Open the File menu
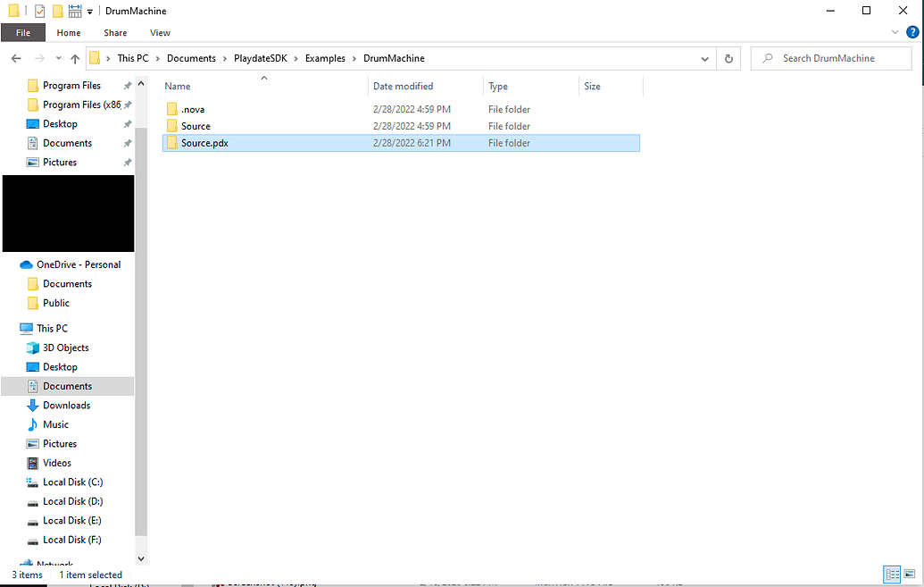Viewport: 924px width, 587px height. coord(22,32)
